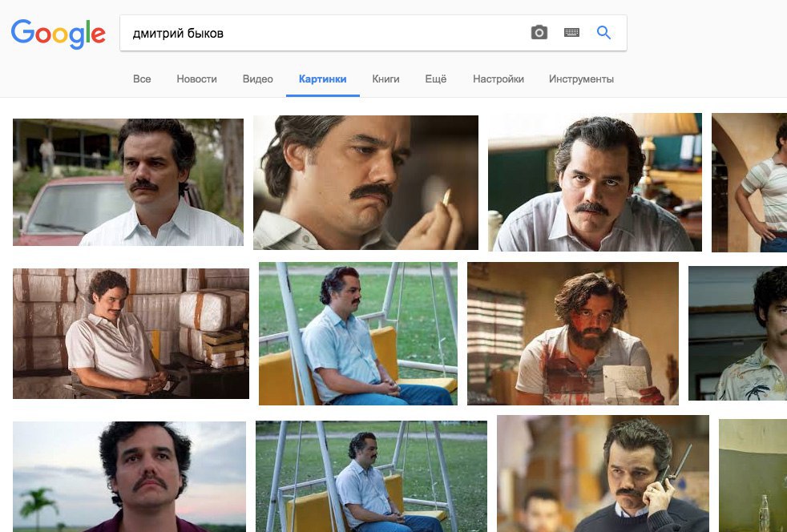Open thumbnail of man talking on phone
787x532 pixels.
tap(603, 474)
